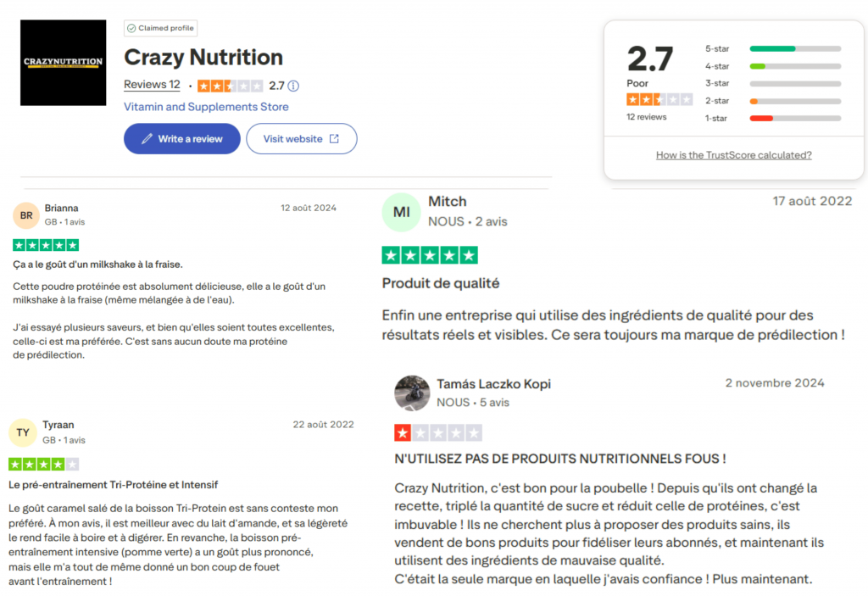Click the orange star rating beside 2.7
The image size is (868, 596).
(228, 85)
